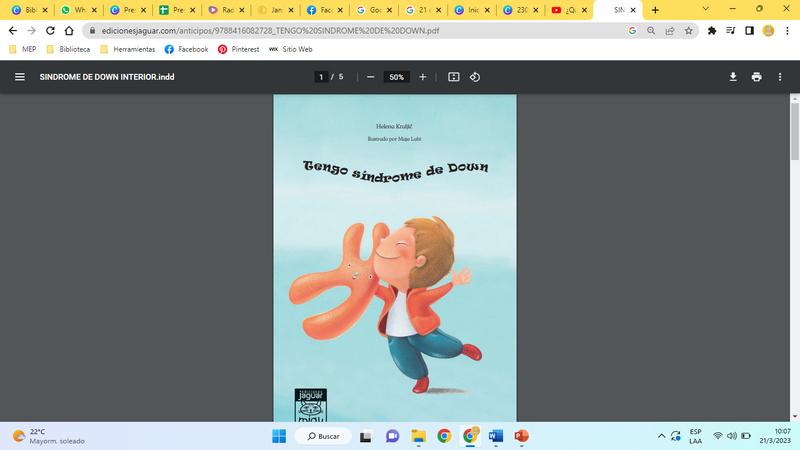Open the zoom magnifier in address bar
The height and width of the screenshot is (450, 800).
pos(651,31)
